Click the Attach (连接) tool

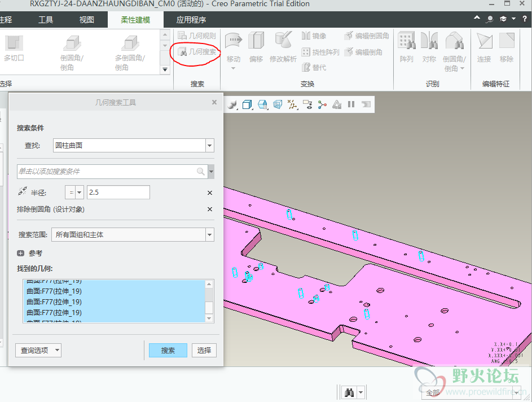tap(484, 46)
